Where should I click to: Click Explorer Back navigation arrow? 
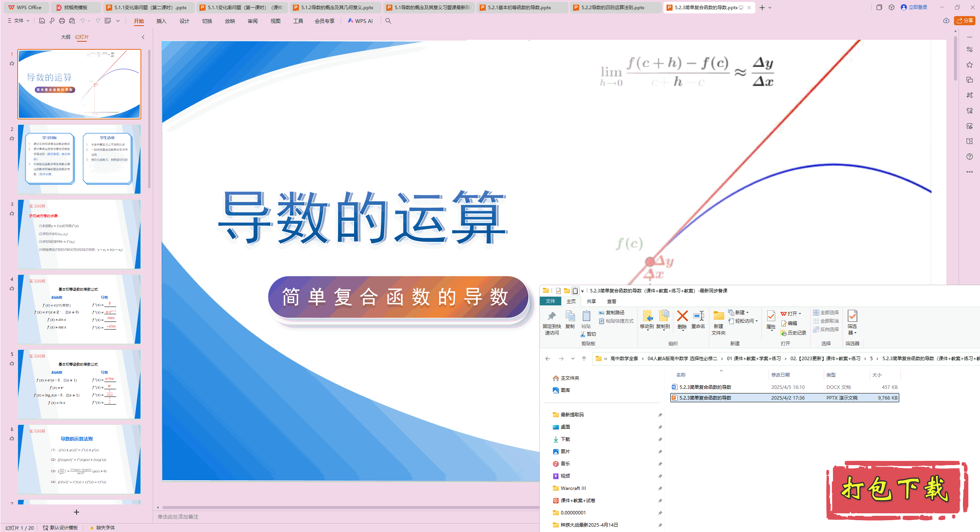click(x=548, y=359)
